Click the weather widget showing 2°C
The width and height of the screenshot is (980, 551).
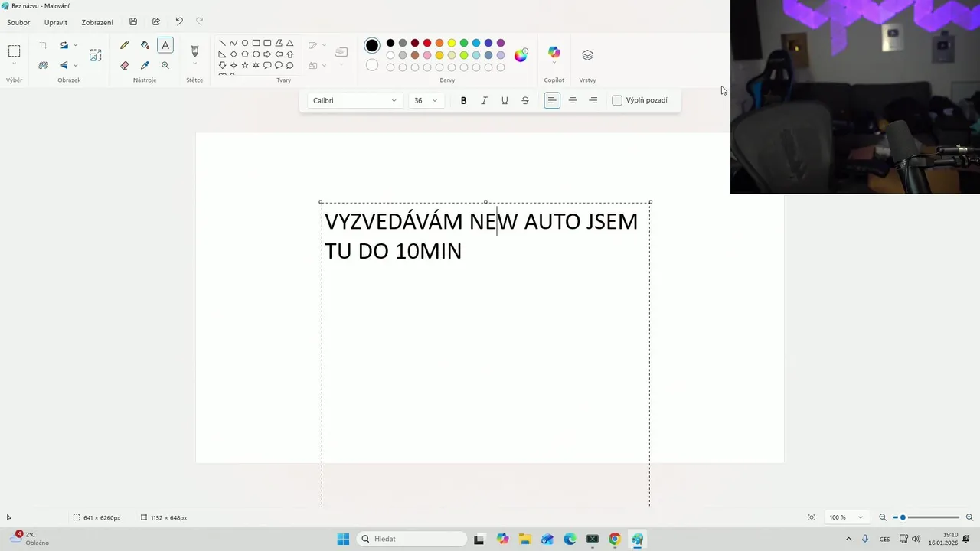point(31,539)
